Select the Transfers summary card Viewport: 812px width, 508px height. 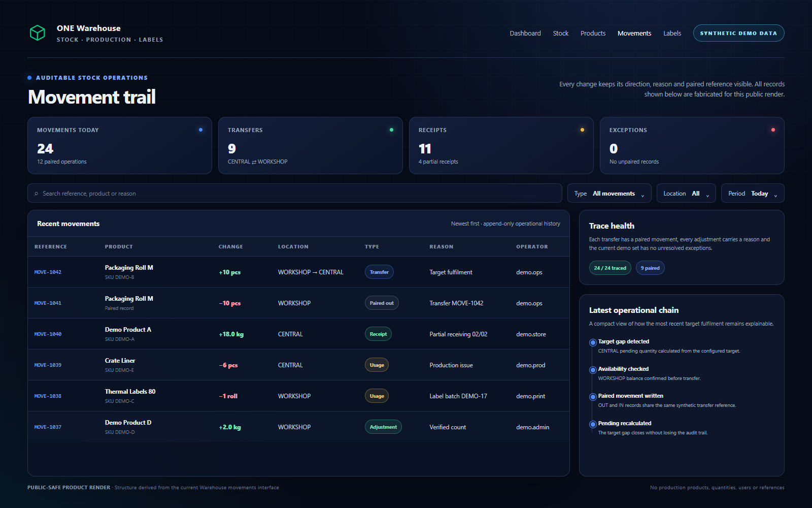[x=311, y=146]
